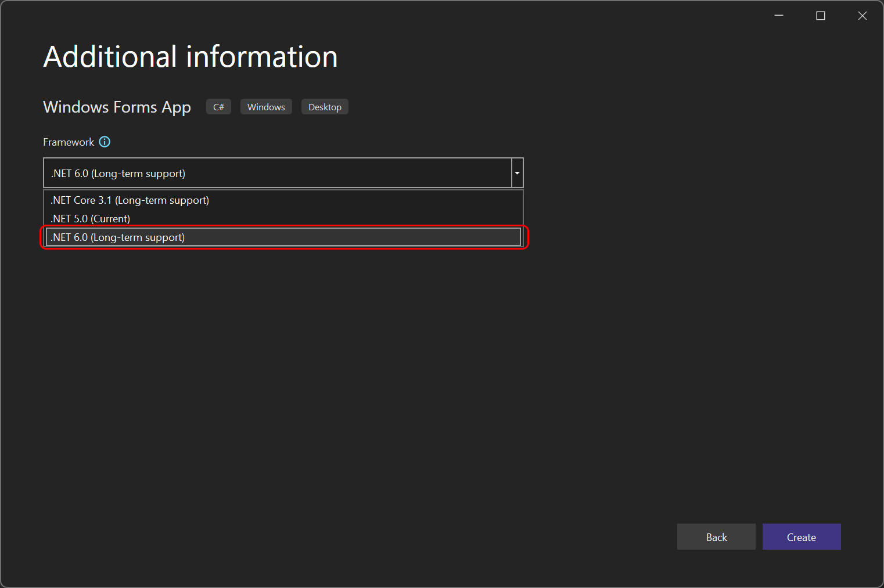
Task: Click the Back button
Action: (x=716, y=537)
